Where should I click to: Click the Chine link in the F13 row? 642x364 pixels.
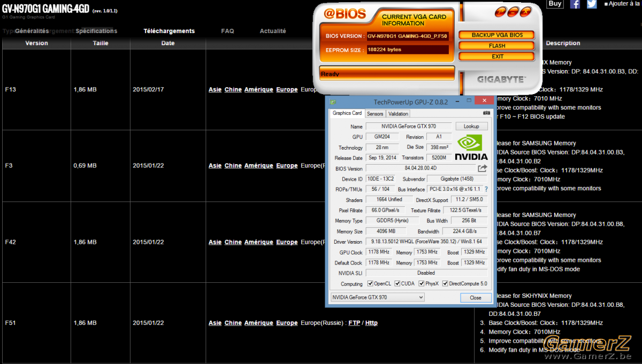click(233, 90)
